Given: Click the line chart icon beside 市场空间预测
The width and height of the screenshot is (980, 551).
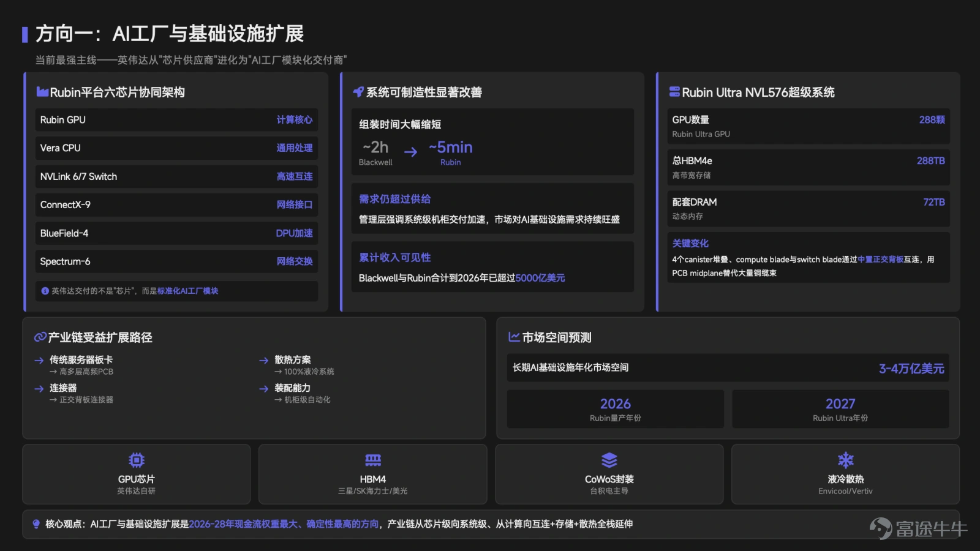Looking at the screenshot, I should 514,337.
